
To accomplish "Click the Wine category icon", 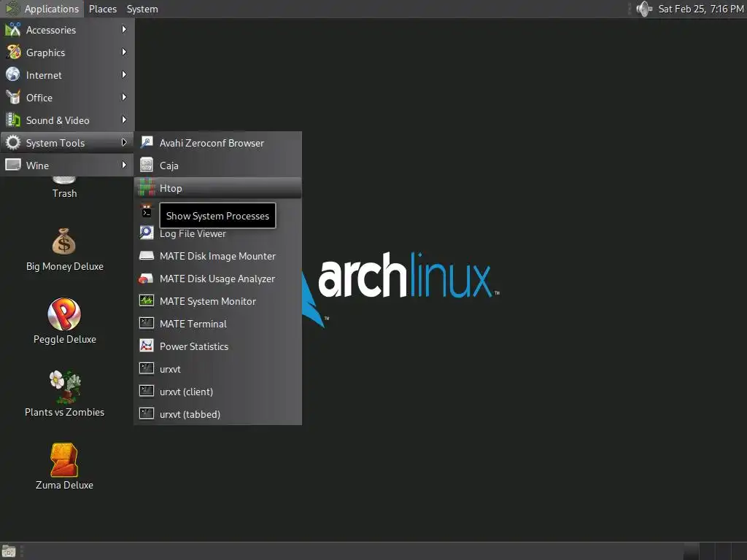I will tap(13, 165).
